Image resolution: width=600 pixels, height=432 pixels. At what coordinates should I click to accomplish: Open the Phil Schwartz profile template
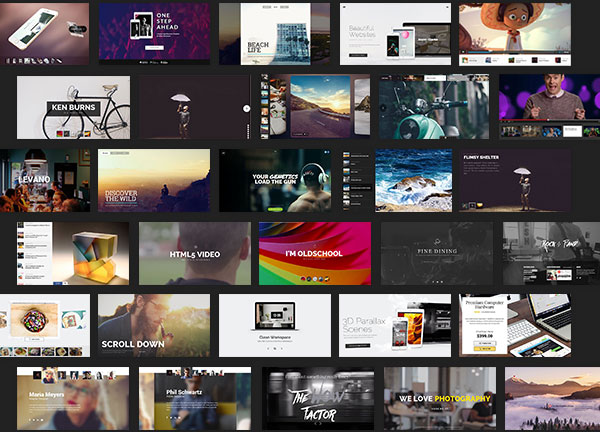point(194,399)
